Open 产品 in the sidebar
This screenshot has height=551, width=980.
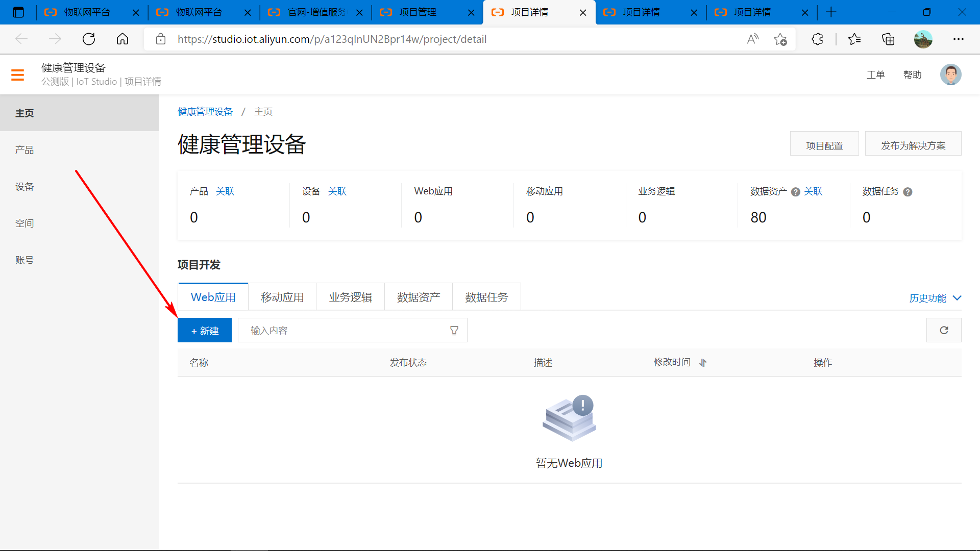click(80, 149)
